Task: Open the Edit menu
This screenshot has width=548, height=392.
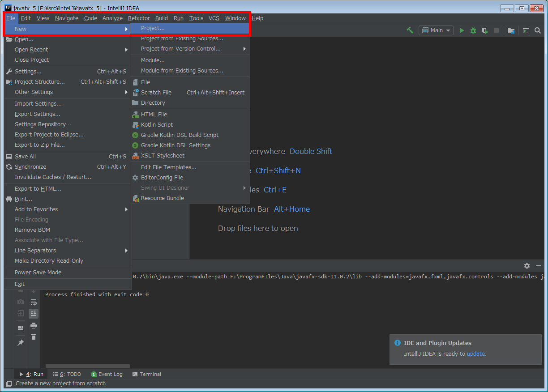Action: [26, 18]
